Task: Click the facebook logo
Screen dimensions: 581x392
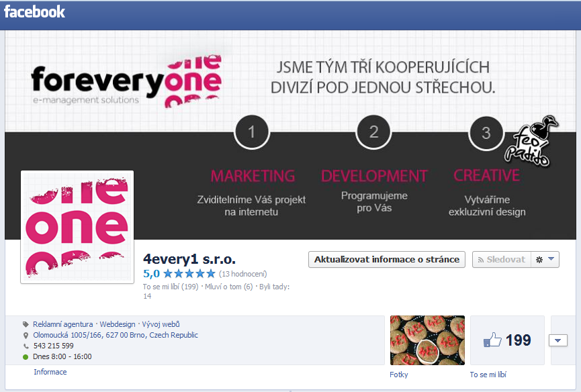Action: click(x=34, y=12)
